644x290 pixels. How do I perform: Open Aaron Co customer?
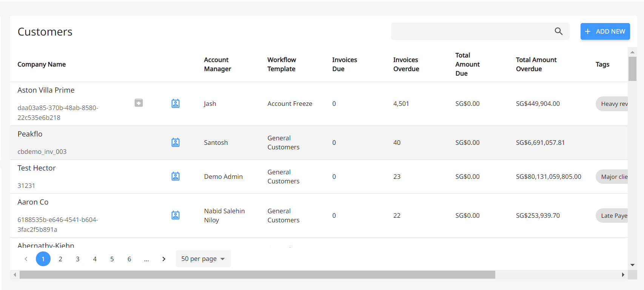(x=33, y=202)
